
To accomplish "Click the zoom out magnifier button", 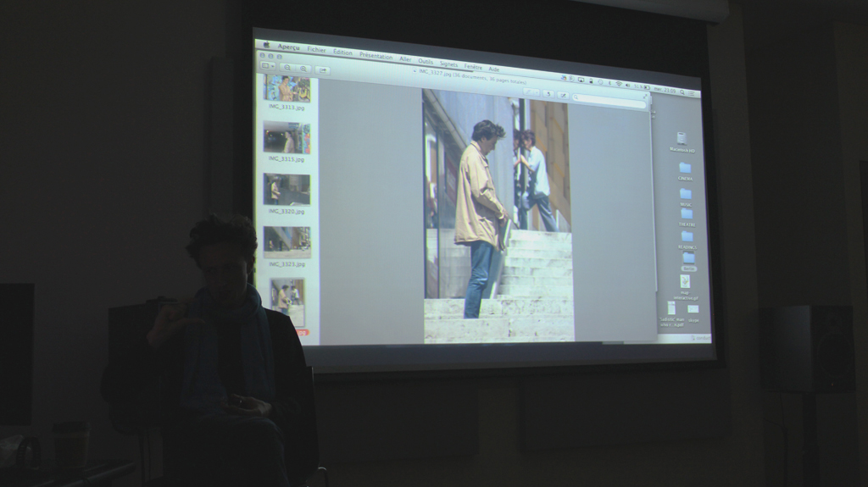I will [x=287, y=67].
